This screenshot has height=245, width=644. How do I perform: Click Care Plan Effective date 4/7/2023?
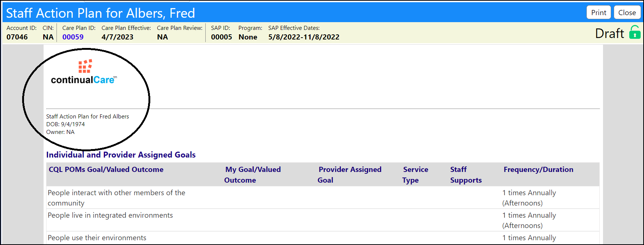pyautogui.click(x=117, y=37)
